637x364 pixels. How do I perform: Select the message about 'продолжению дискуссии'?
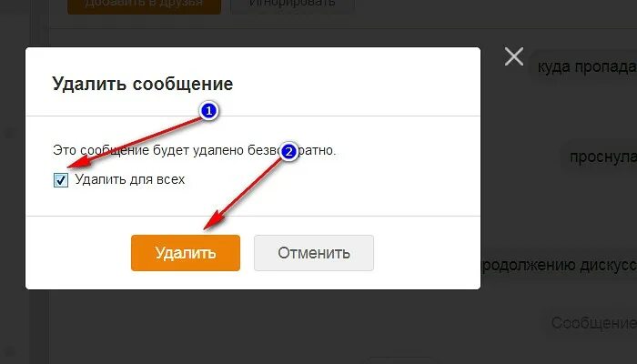point(559,265)
